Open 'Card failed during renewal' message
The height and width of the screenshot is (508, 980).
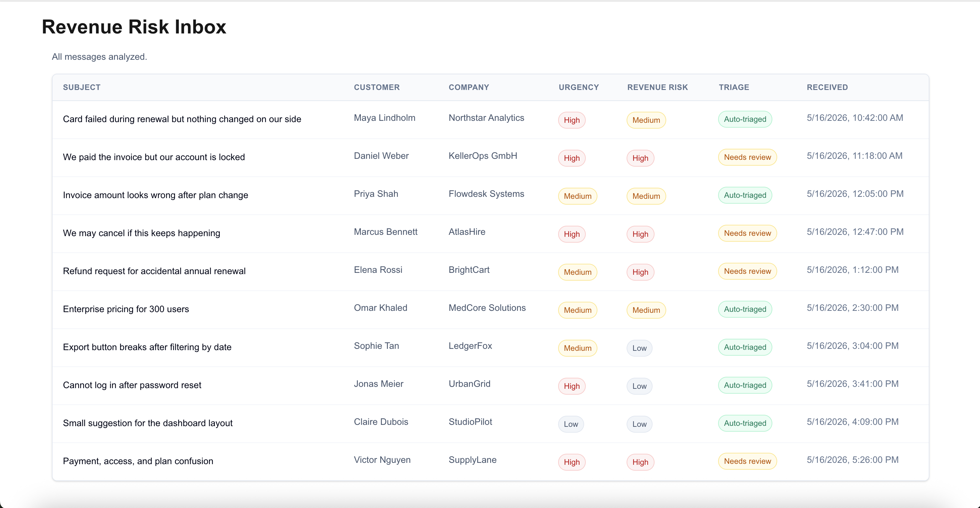point(182,119)
